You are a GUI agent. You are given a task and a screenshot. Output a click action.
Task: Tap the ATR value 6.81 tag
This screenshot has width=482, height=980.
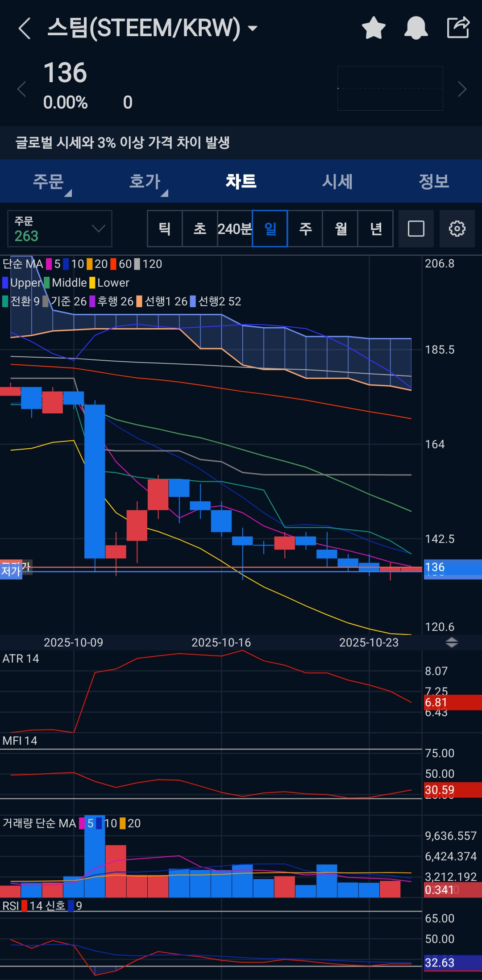click(453, 702)
